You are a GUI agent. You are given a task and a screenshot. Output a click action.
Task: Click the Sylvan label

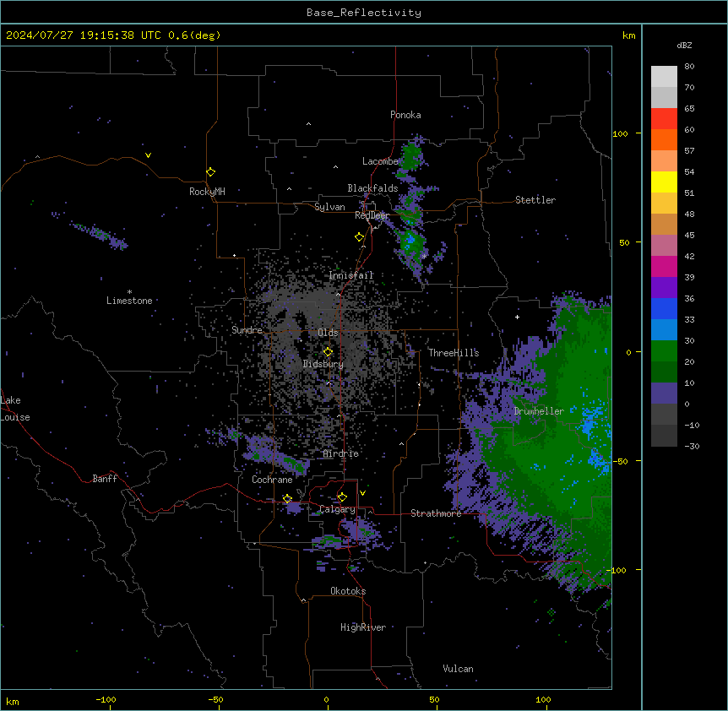coord(329,207)
